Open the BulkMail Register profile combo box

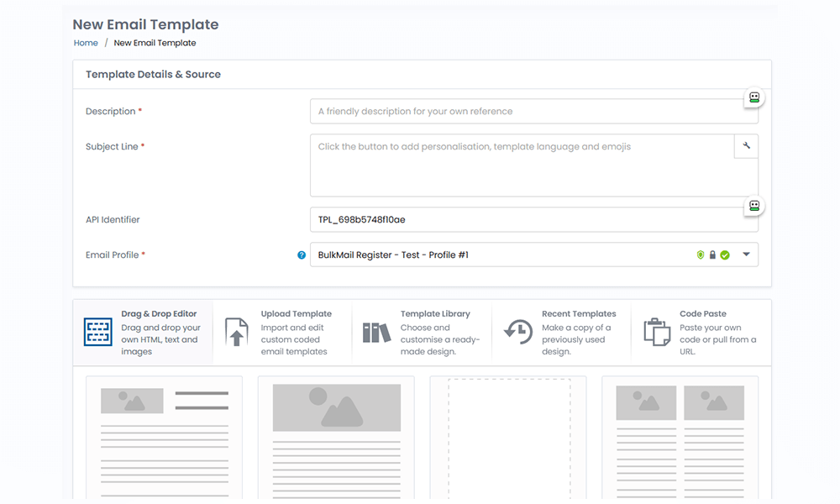click(534, 255)
